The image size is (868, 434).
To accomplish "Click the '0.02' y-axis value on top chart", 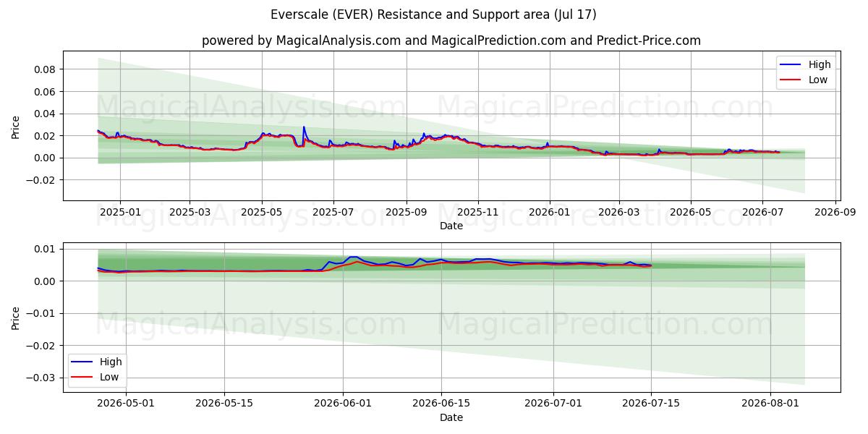I will pos(46,136).
